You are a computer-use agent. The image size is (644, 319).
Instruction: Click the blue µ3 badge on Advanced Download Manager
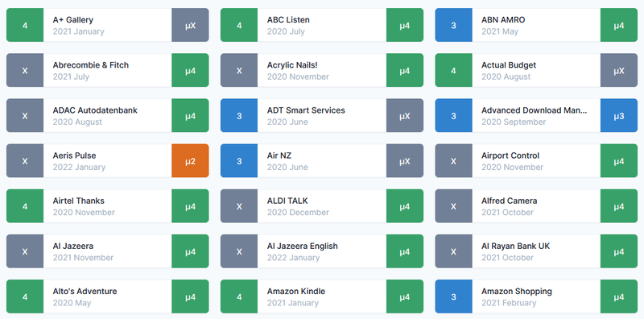click(x=619, y=115)
